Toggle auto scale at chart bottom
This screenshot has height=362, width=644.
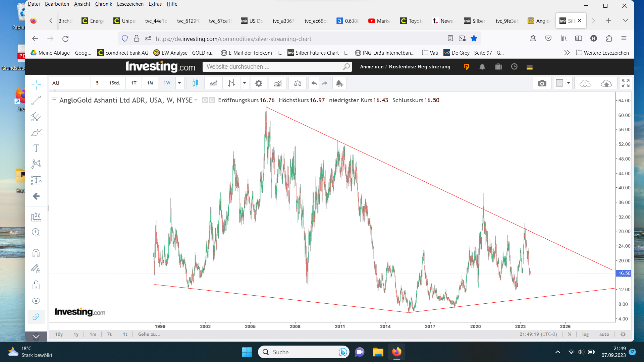coord(604,334)
